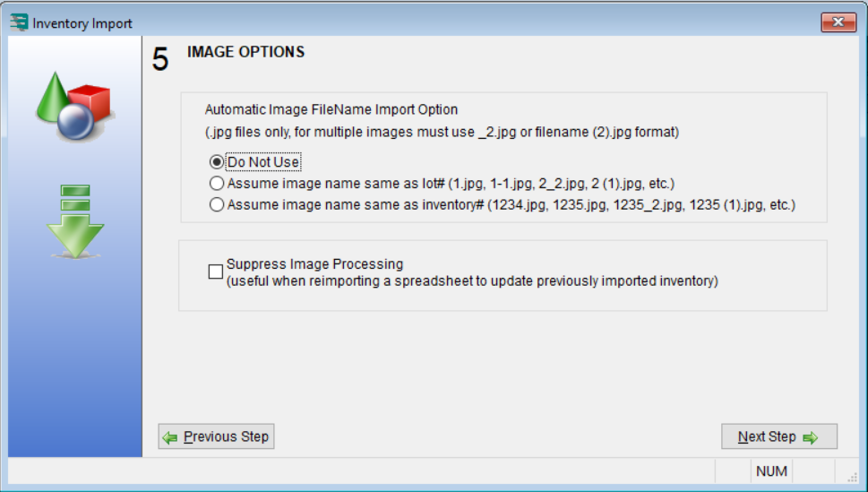Click the step number 5 label

pos(160,60)
